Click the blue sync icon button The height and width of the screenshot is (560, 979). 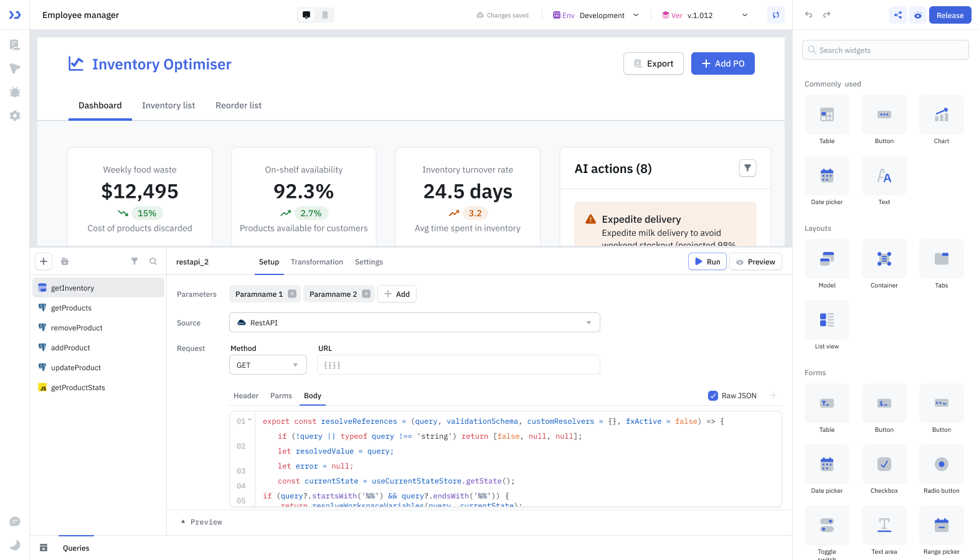click(775, 16)
